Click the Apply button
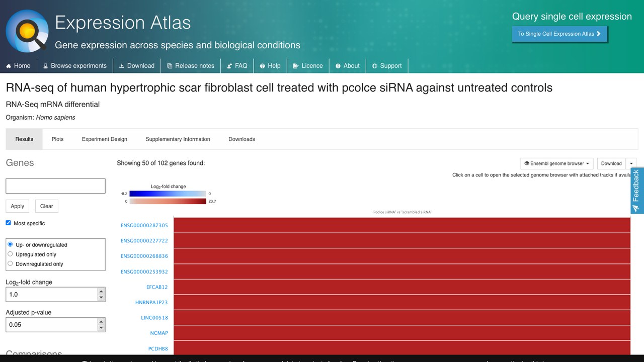The image size is (644, 362). pos(18,206)
